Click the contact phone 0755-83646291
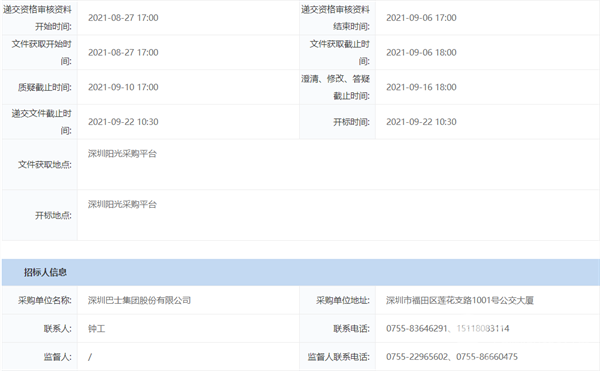600x371 pixels. [416, 329]
